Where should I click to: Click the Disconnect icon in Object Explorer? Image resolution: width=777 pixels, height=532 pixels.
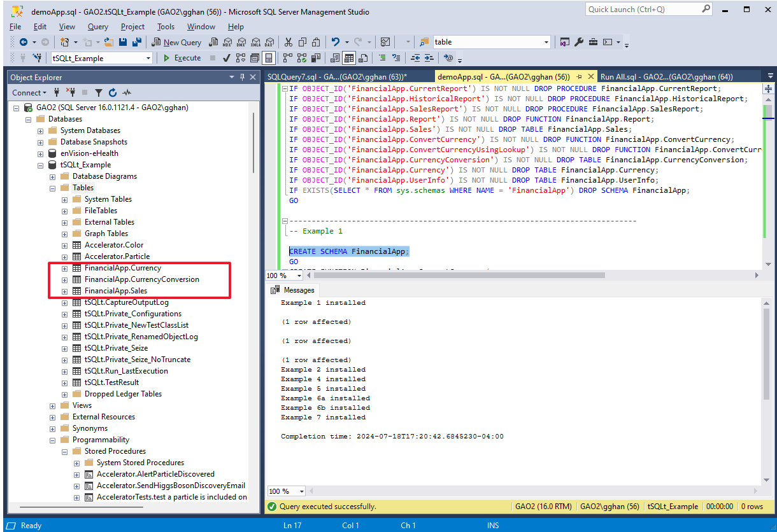(x=72, y=92)
